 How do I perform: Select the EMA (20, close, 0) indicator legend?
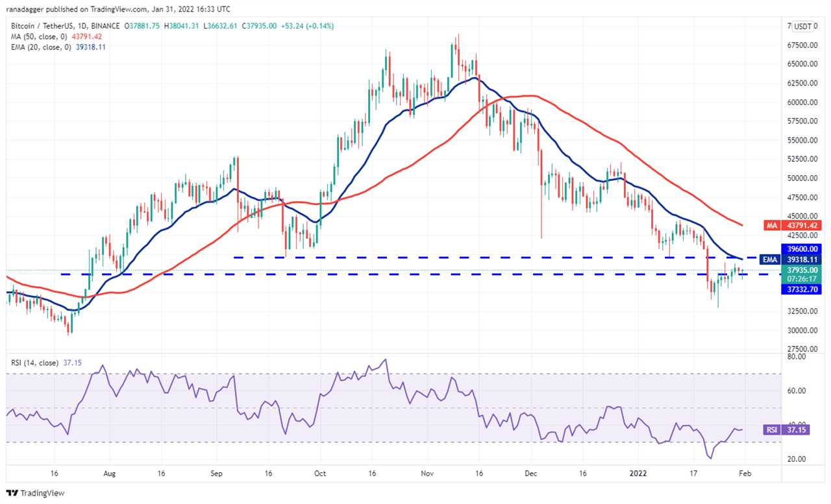58,47
